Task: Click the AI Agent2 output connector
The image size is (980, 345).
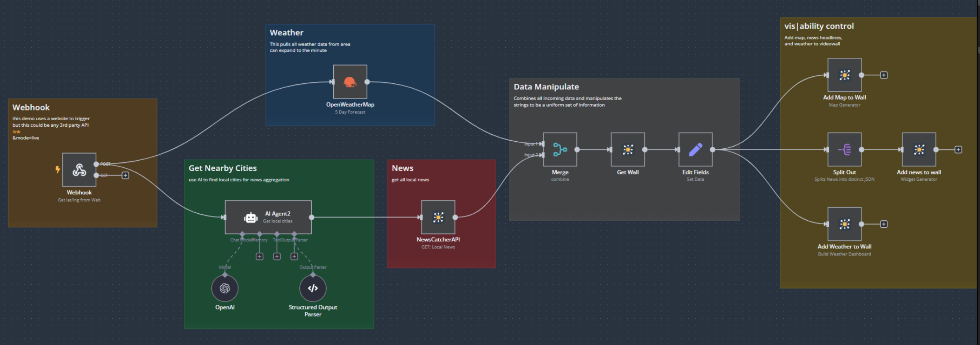Action: tap(312, 217)
